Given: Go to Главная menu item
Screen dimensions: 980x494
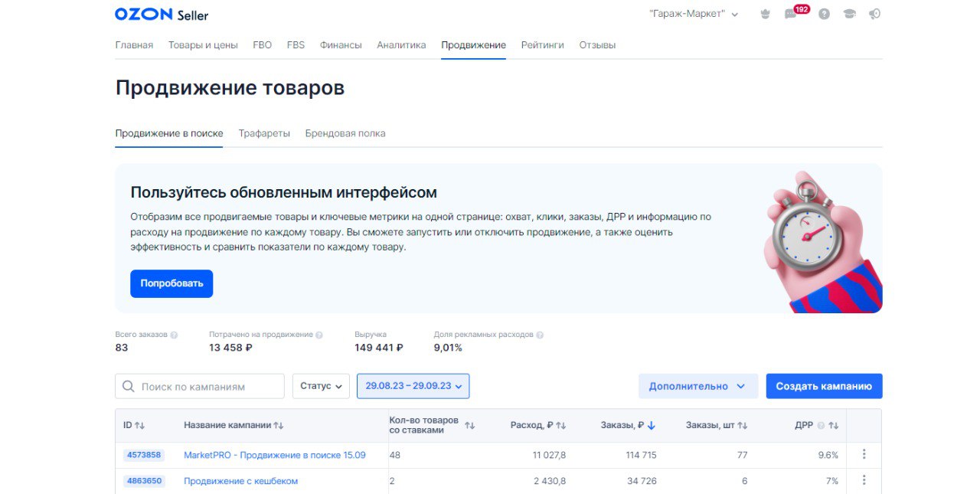Looking at the screenshot, I should pos(134,44).
